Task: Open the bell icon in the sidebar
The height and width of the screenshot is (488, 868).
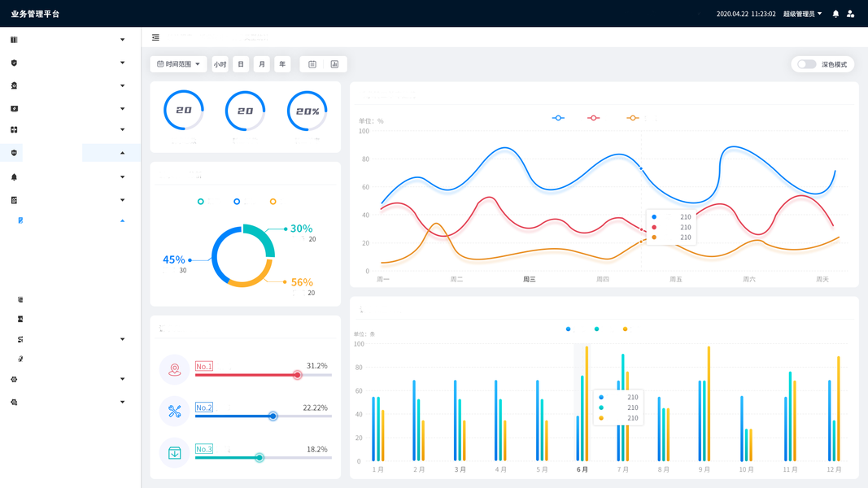Action: coord(14,177)
